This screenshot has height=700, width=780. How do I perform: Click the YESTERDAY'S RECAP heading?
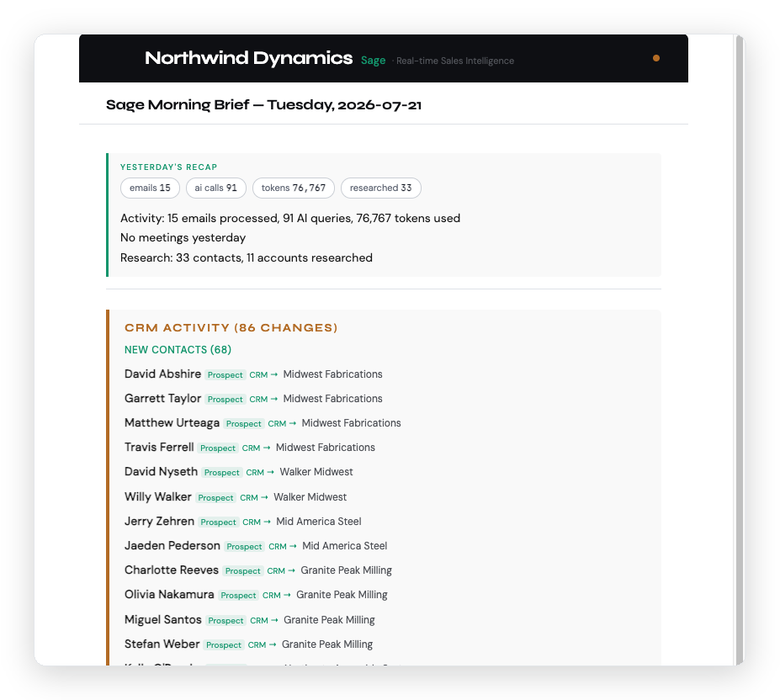(x=168, y=167)
